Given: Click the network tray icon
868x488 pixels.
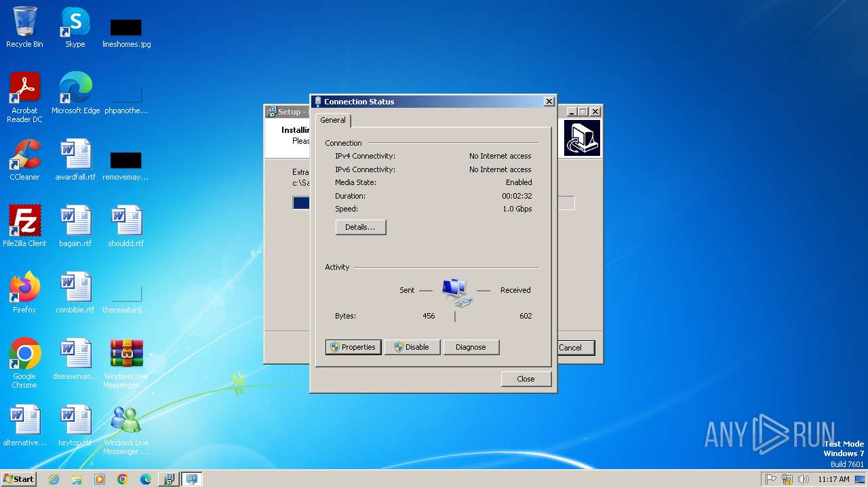Looking at the screenshot, I should coord(787,479).
